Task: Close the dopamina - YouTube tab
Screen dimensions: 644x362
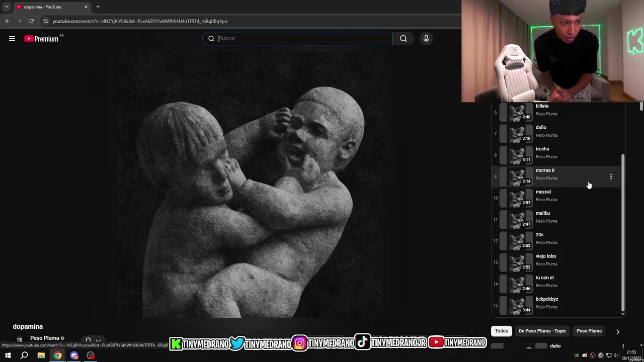Action: coord(86,7)
